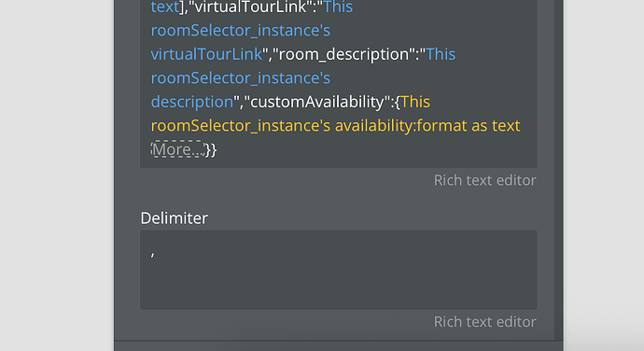The image size is (644, 351).
Task: Select the blue roomSelector_instance's virtualTourLink expression
Action: tap(241, 42)
